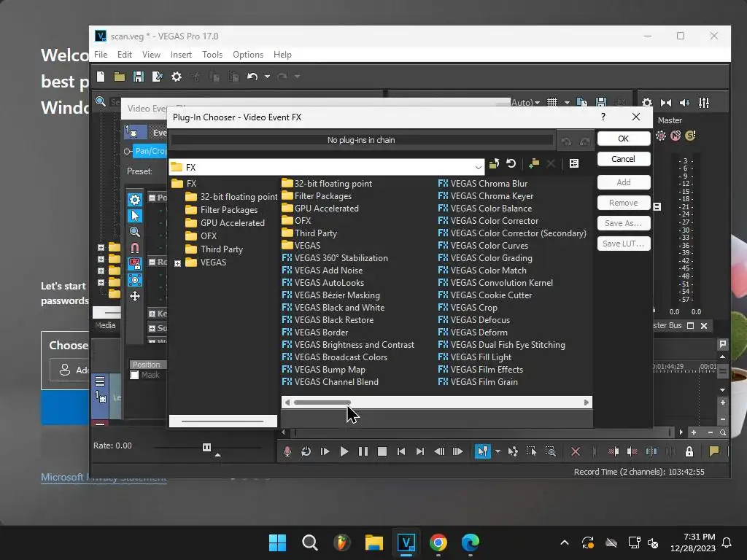
Task: Open the undo history dropdown arrow
Action: 267,77
